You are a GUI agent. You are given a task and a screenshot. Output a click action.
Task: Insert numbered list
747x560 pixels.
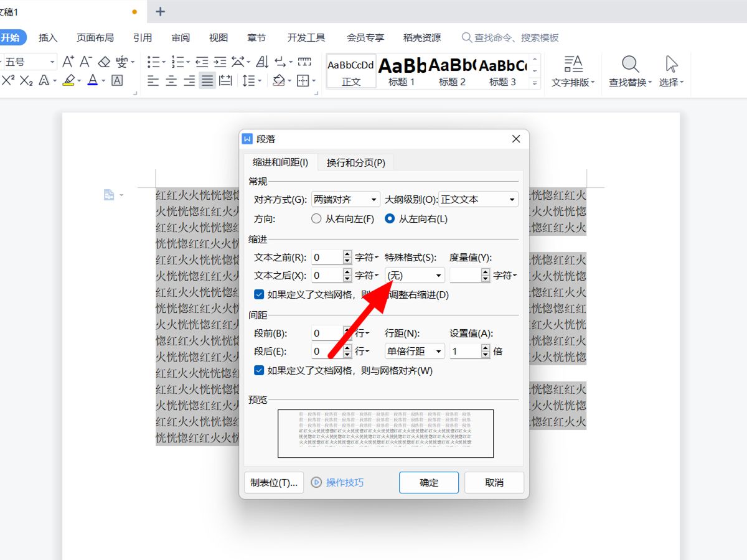[179, 62]
